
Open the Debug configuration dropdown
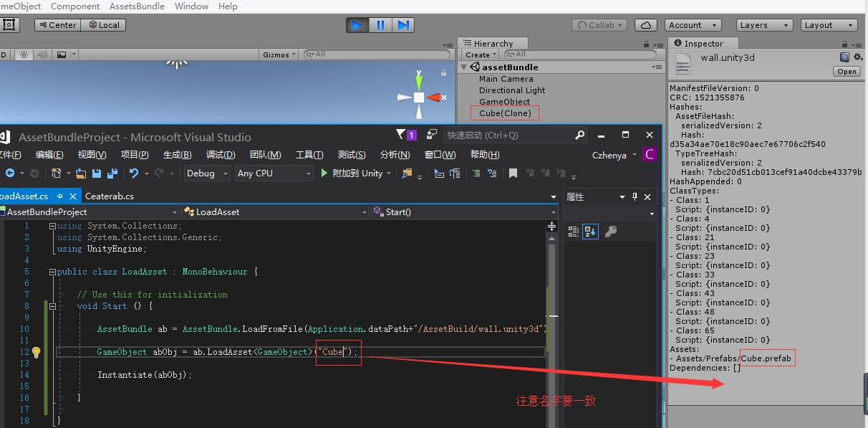207,173
